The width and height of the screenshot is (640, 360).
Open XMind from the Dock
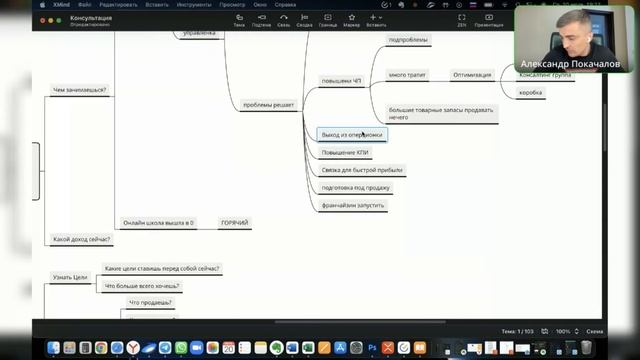pos(388,348)
